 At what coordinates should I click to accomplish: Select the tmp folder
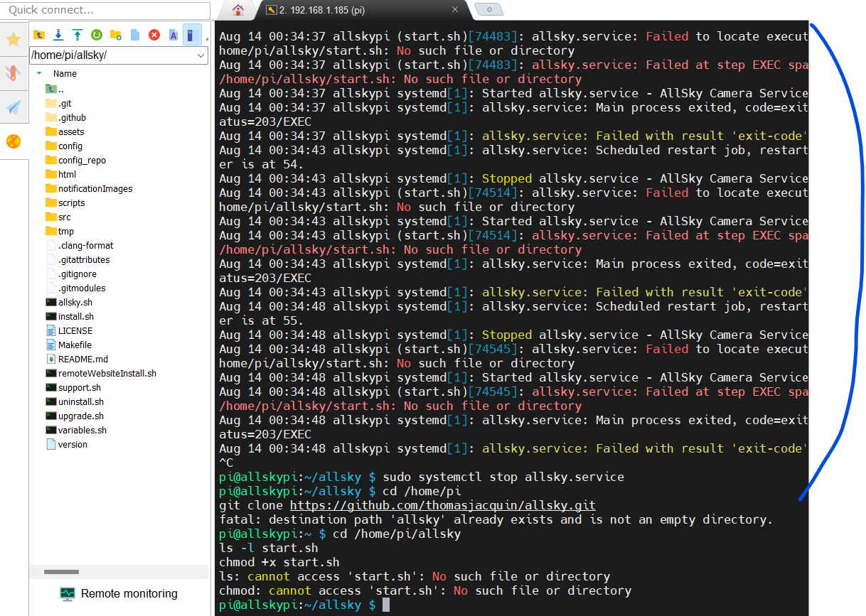pos(59,231)
